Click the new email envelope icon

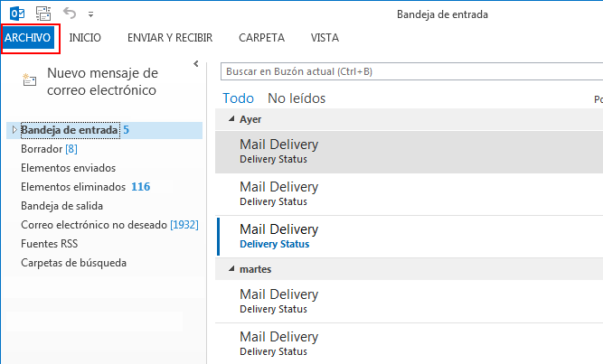pyautogui.click(x=30, y=81)
